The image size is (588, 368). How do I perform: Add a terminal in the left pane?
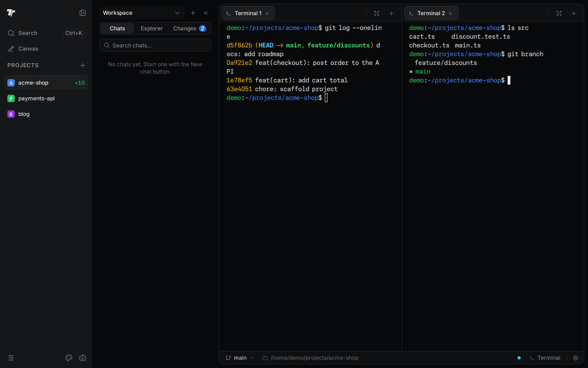pyautogui.click(x=391, y=13)
